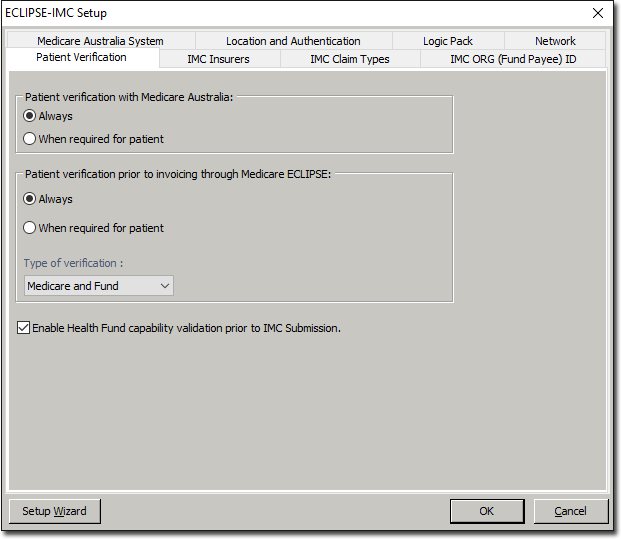
Task: Open the Location and Authentication tab
Action: [x=293, y=41]
